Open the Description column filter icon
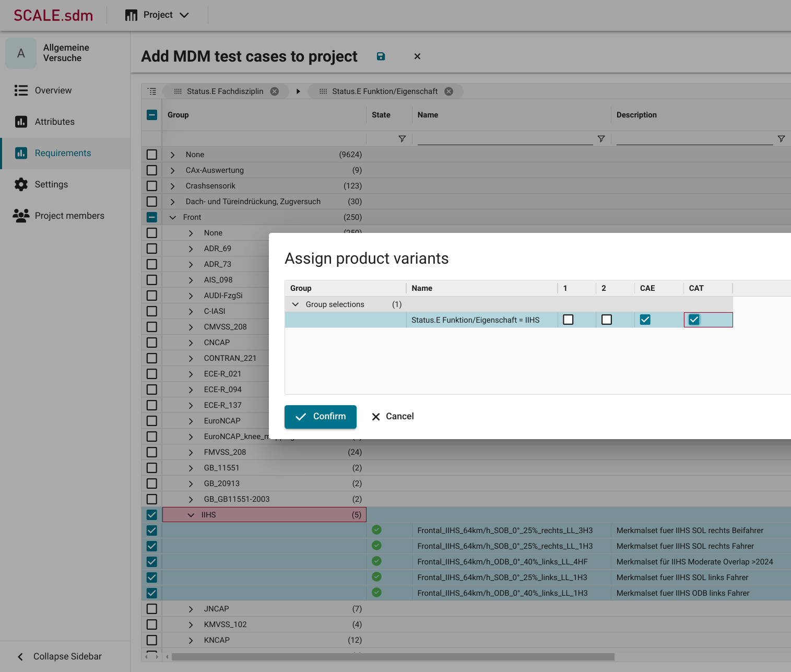The image size is (791, 672). tap(781, 139)
